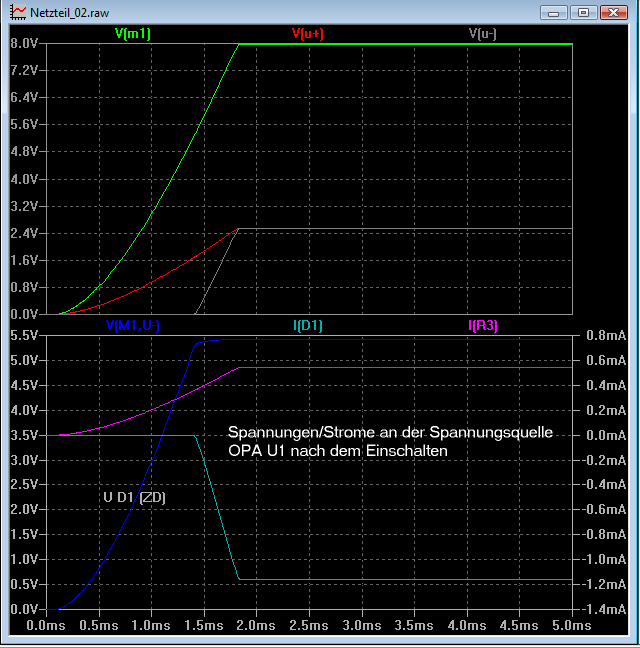This screenshot has width=640, height=648.
Task: Click the 4.0V label on upper axis
Action: [x=24, y=179]
